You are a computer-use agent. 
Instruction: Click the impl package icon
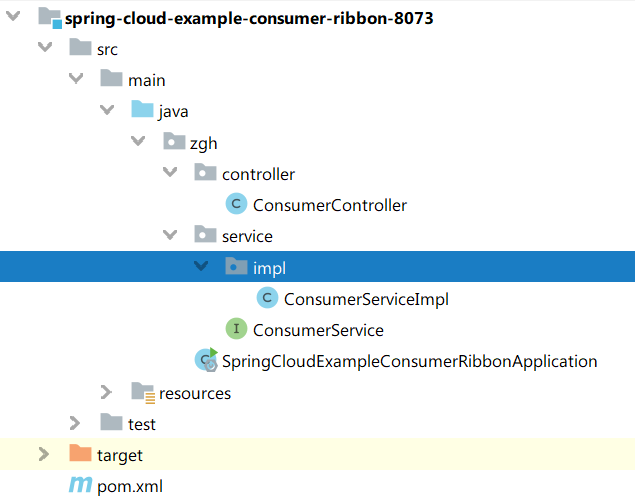(237, 266)
